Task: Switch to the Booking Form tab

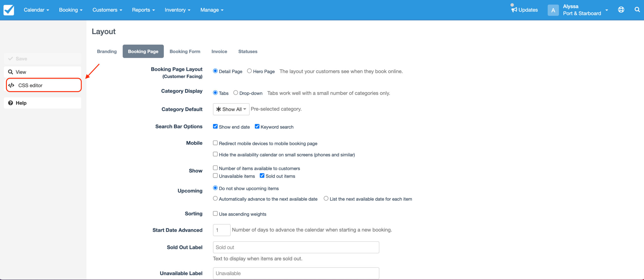Action: [x=185, y=51]
